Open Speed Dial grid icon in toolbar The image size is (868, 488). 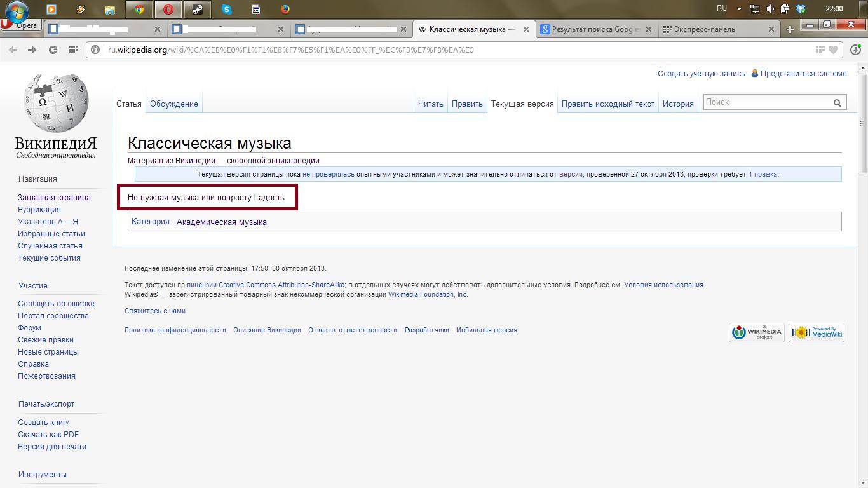click(x=73, y=50)
